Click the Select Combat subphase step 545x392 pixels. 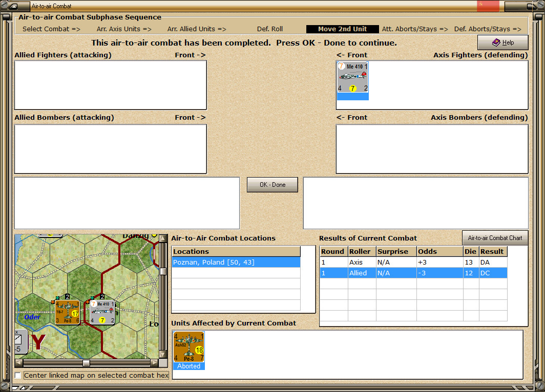[51, 29]
